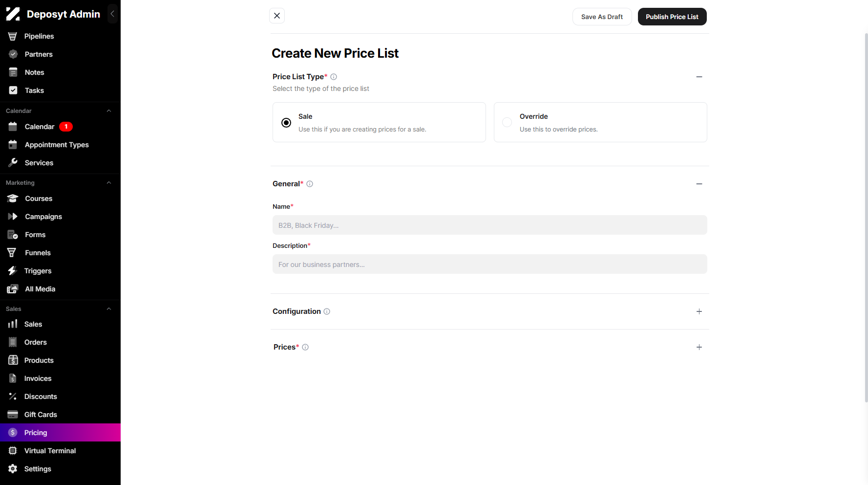Image resolution: width=868 pixels, height=485 pixels.
Task: Click the Notes icon in sidebar
Action: (13, 72)
